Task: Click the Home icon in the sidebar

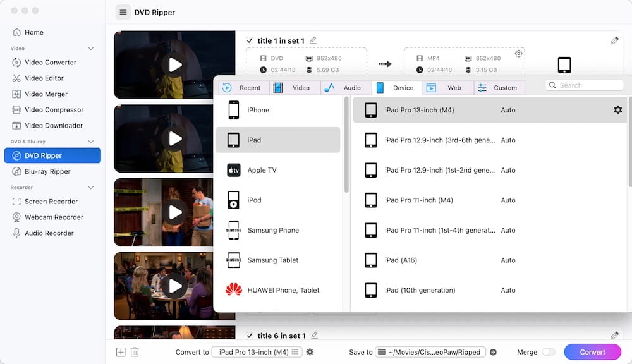Action: tap(16, 32)
